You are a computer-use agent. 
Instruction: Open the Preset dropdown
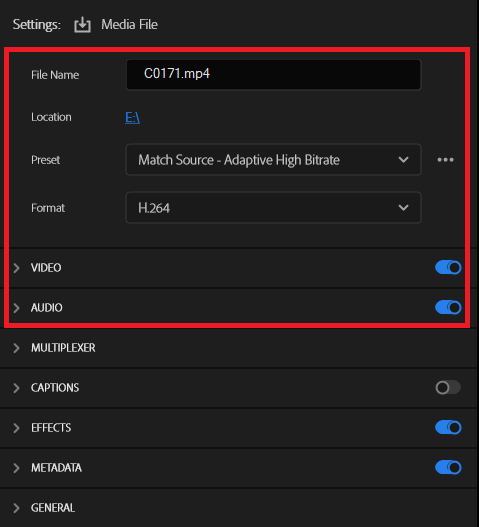273,160
